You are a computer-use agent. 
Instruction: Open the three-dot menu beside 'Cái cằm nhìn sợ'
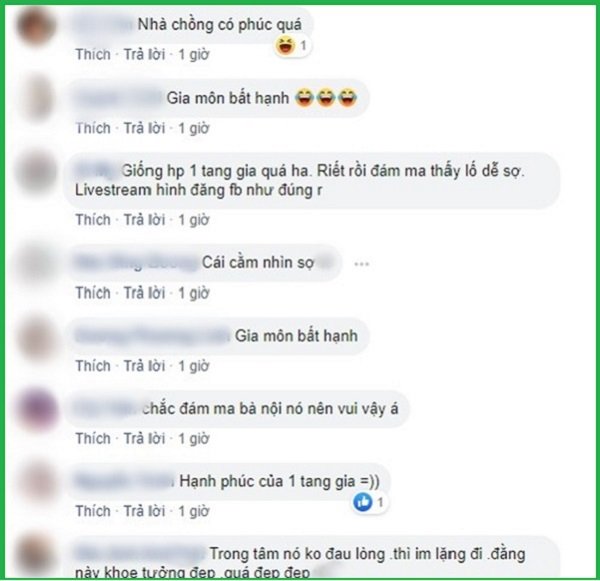362,264
